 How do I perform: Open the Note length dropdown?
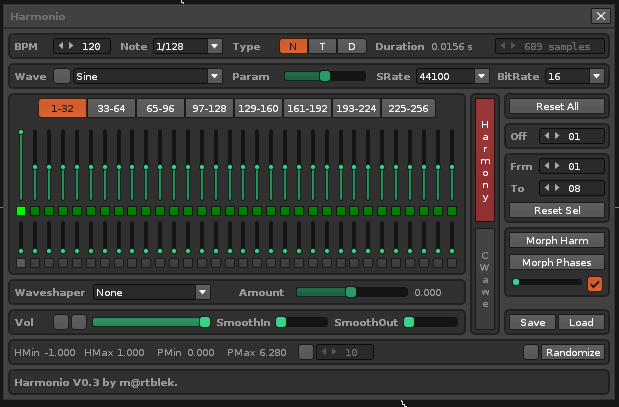pos(188,46)
